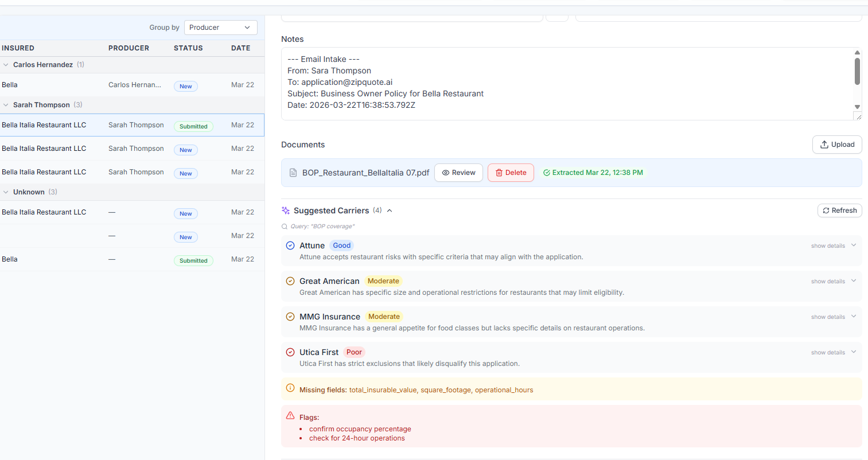Collapse the Suggested Carriers section
Viewport: 868px width, 460px height.
point(390,210)
